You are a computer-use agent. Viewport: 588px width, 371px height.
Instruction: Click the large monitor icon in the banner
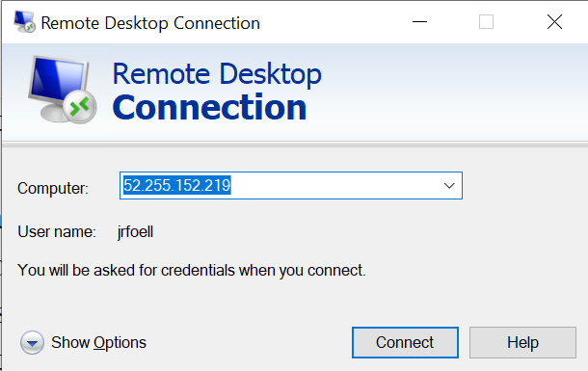(62, 90)
